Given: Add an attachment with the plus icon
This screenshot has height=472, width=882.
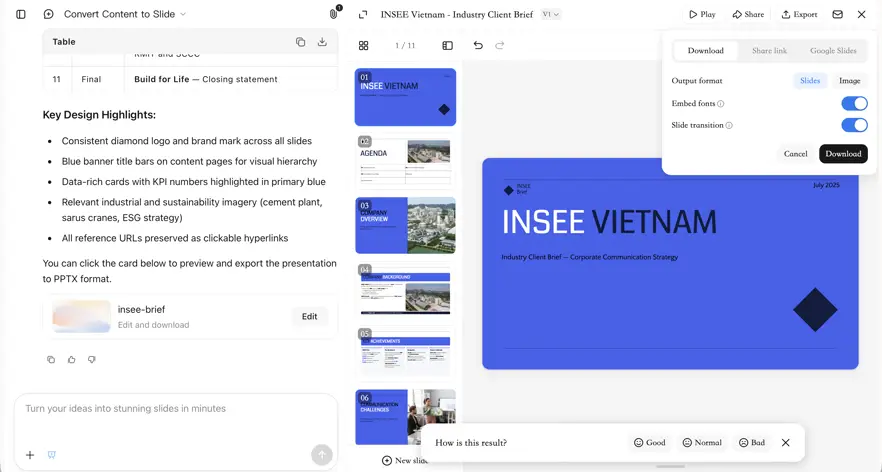Looking at the screenshot, I should (30, 455).
